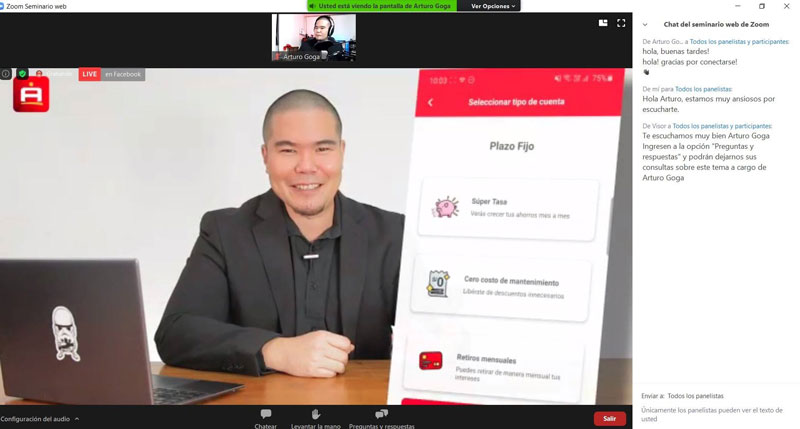
Task: Click the 'Plazo Fijo' heading text
Action: (x=512, y=146)
